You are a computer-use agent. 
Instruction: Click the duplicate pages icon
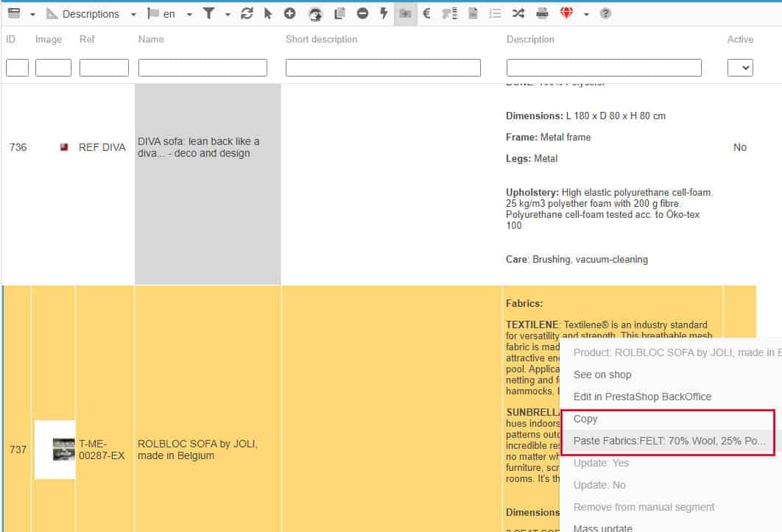pos(339,13)
